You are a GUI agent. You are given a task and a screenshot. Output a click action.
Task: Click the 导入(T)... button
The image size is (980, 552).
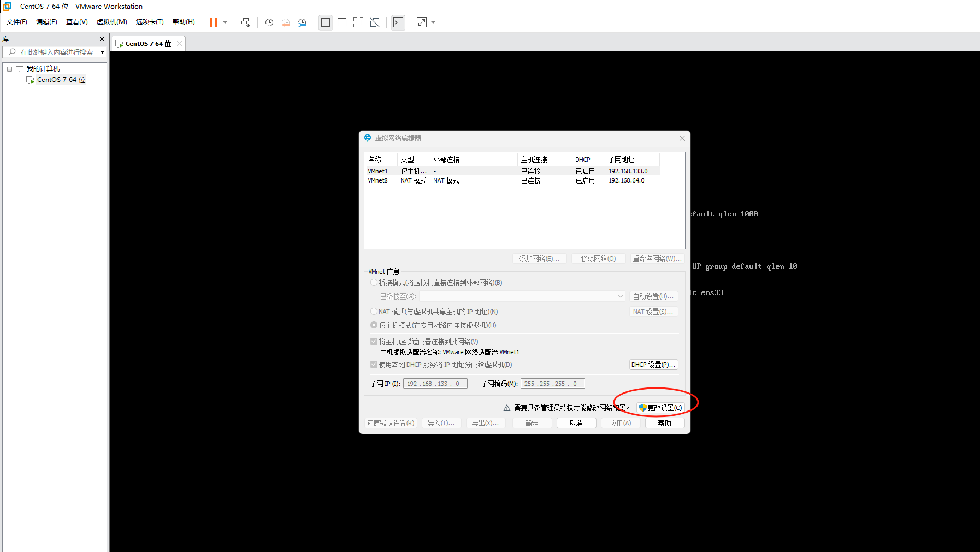(441, 423)
